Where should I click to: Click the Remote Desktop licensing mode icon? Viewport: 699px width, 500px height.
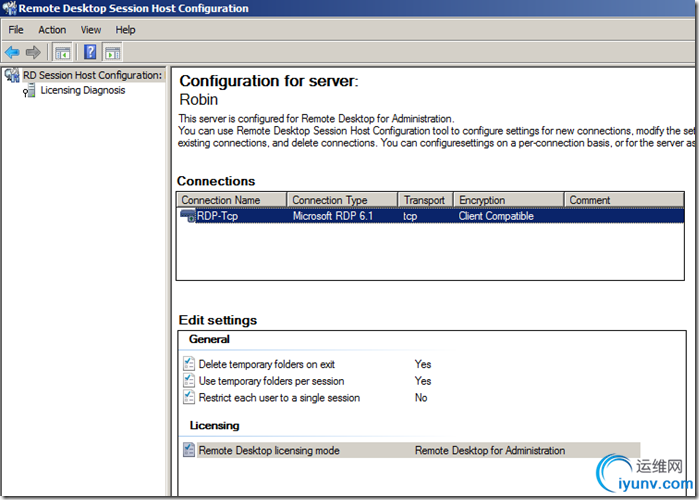click(x=189, y=450)
